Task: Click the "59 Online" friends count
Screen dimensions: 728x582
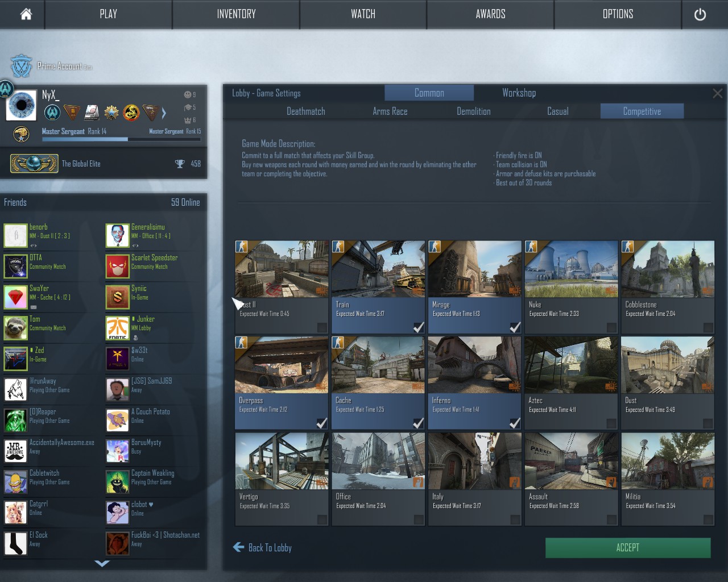Action: click(x=185, y=202)
